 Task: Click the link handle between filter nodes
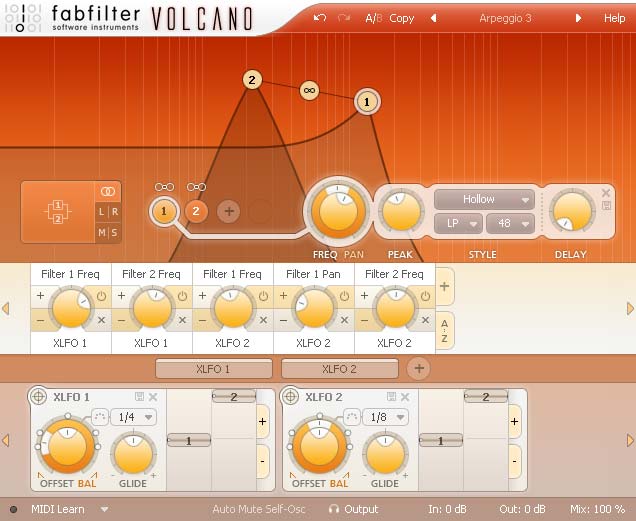tap(309, 90)
